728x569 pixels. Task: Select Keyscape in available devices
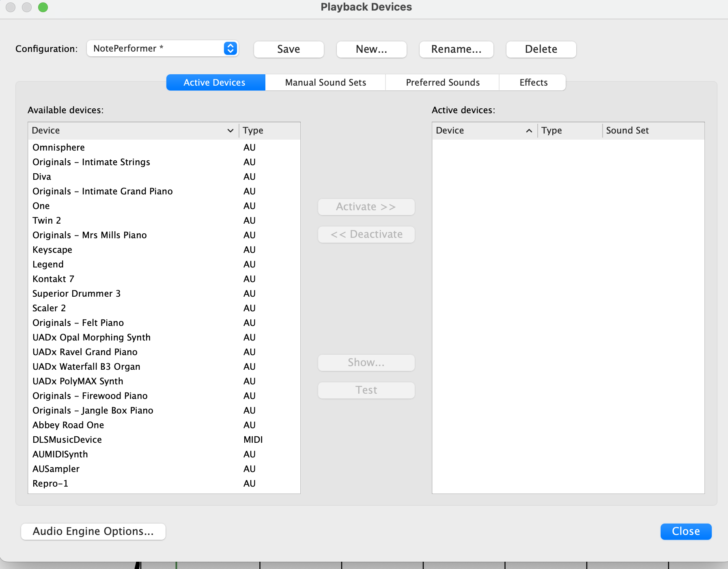(x=164, y=250)
